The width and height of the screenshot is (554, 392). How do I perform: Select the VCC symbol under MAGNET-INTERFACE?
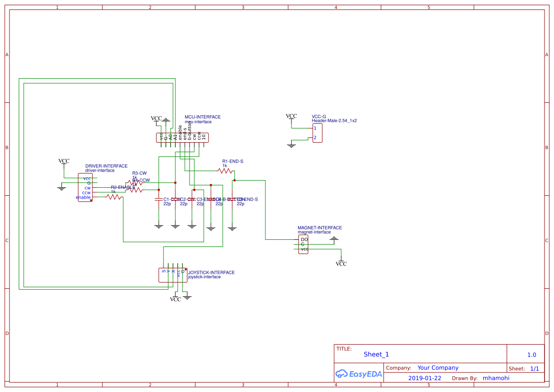coord(342,262)
